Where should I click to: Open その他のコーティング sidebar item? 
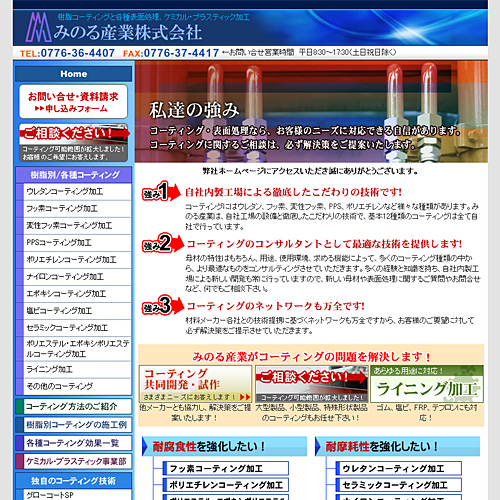(x=77, y=386)
